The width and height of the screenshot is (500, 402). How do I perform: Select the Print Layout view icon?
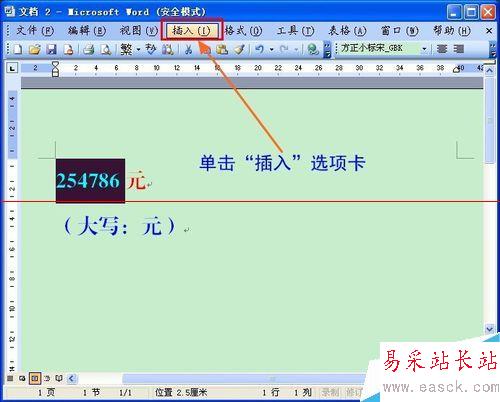tap(35, 378)
